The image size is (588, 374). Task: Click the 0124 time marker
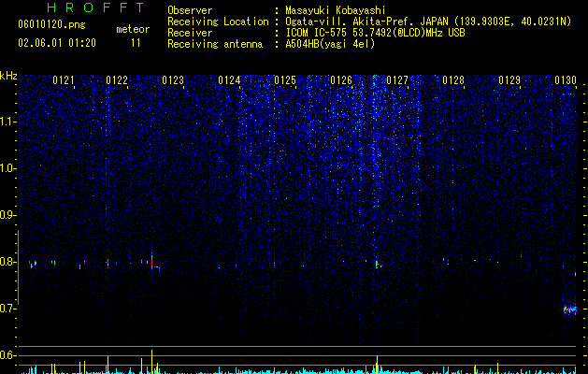[229, 80]
